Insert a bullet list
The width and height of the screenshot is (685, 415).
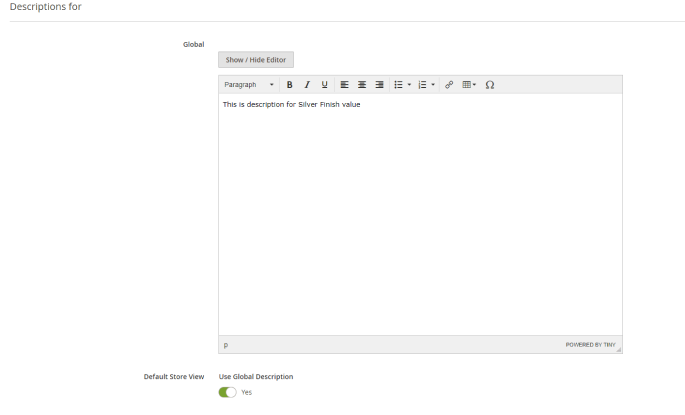pyautogui.click(x=398, y=85)
